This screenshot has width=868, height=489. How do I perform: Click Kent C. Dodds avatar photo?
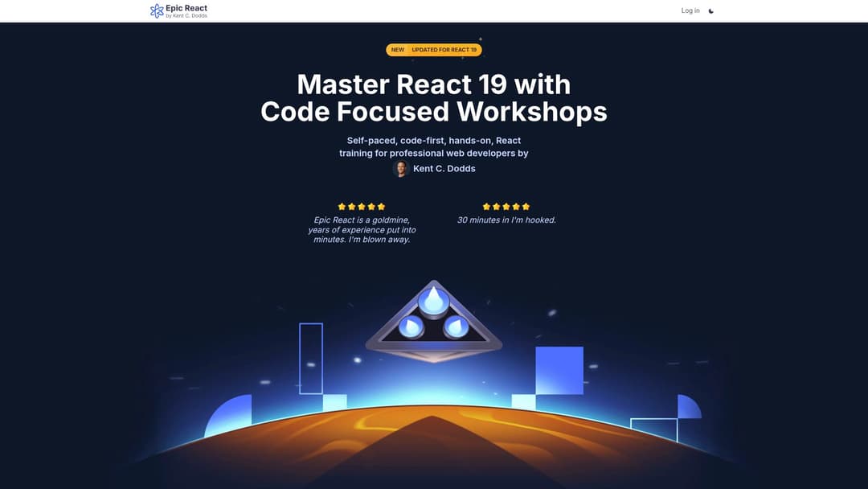pyautogui.click(x=401, y=168)
